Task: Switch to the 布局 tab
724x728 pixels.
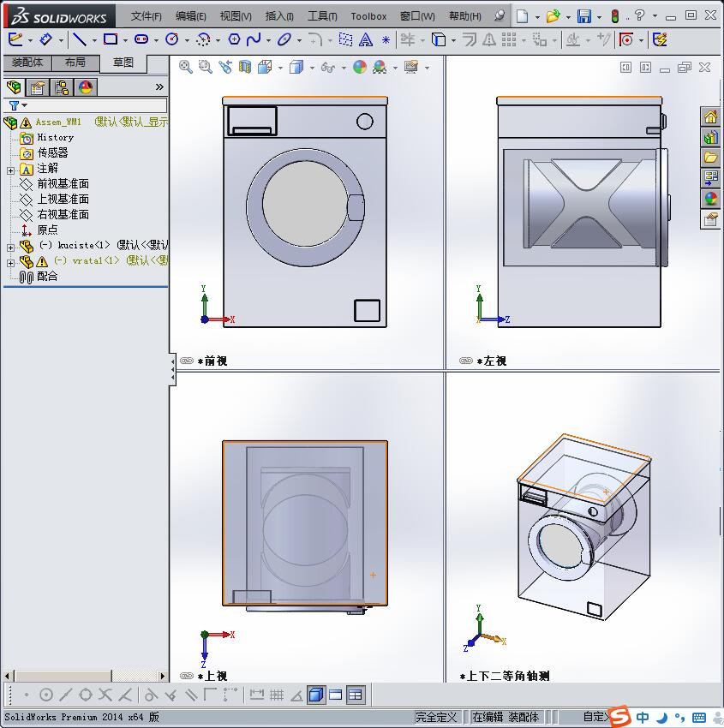Action: (75, 63)
